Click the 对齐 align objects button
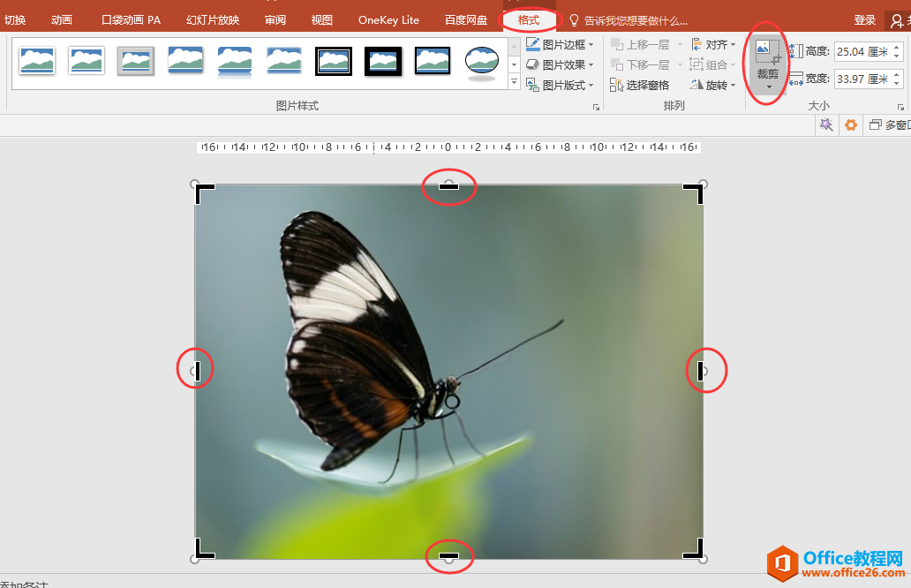 (713, 44)
